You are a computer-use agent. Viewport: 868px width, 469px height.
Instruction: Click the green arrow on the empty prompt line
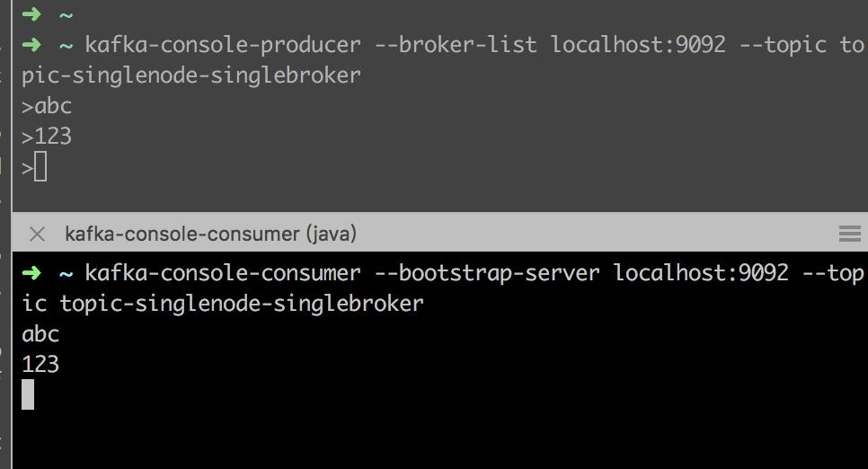click(31, 13)
